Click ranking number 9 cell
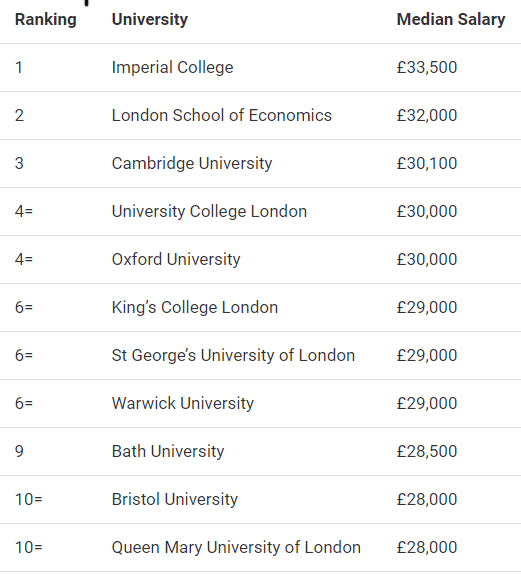The width and height of the screenshot is (521, 574). (19, 451)
